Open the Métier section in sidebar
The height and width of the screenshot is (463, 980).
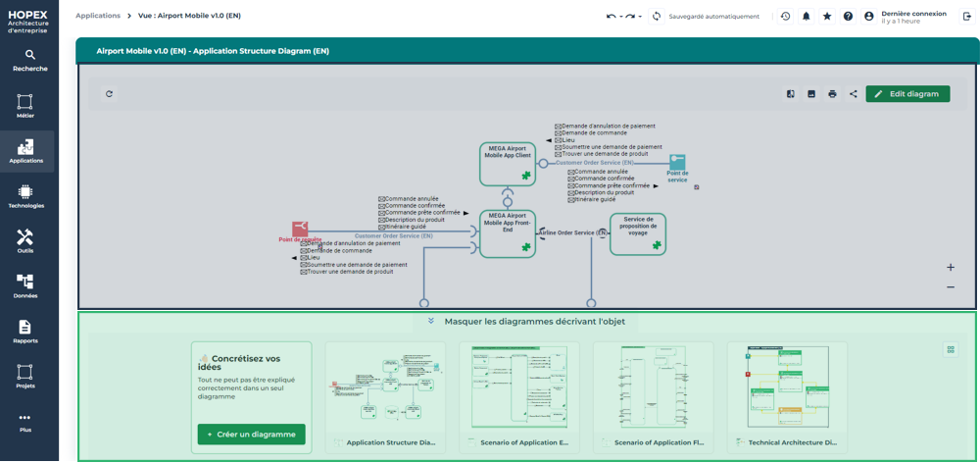(x=25, y=106)
